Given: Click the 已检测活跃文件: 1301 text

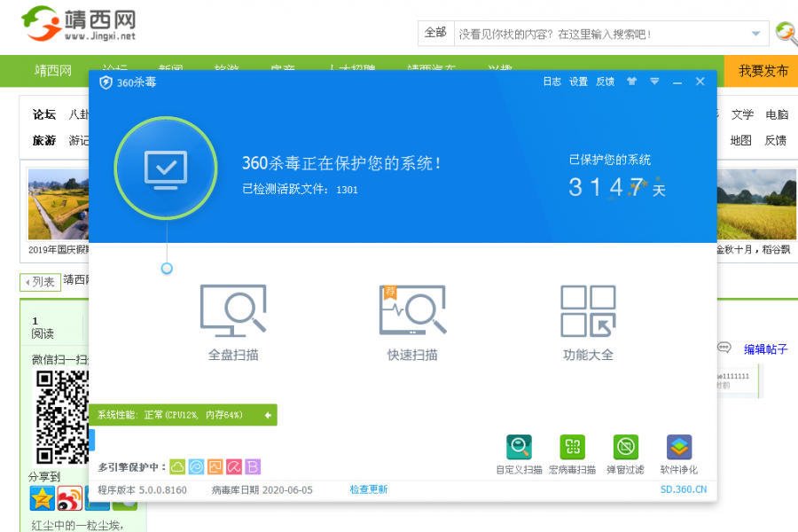Looking at the screenshot, I should pos(300,190).
